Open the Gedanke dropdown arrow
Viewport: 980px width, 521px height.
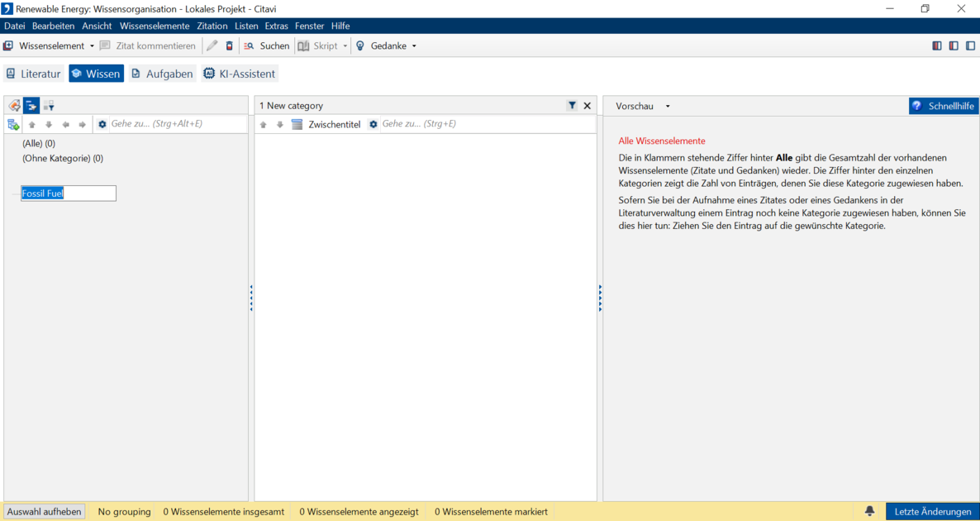coord(414,46)
